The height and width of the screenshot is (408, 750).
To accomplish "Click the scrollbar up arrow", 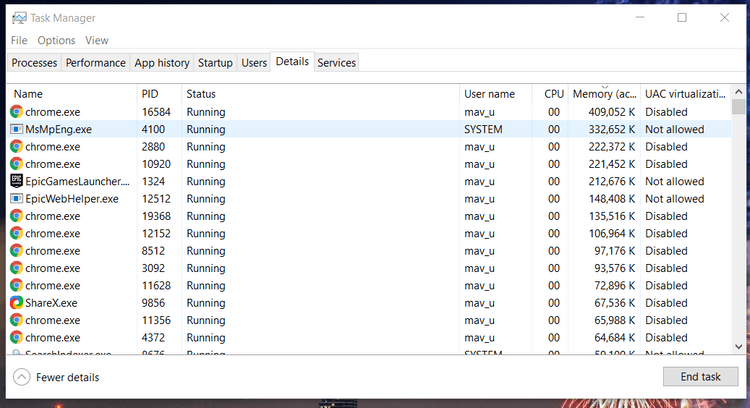I will (x=739, y=92).
